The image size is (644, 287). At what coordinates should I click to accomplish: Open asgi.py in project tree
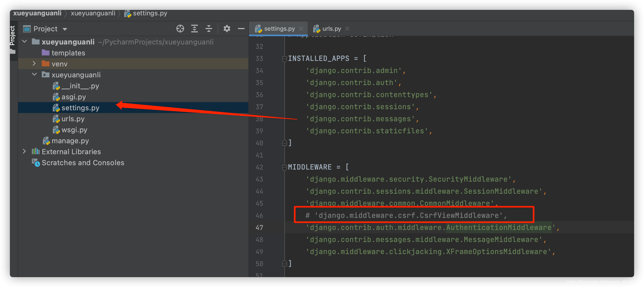tap(74, 97)
